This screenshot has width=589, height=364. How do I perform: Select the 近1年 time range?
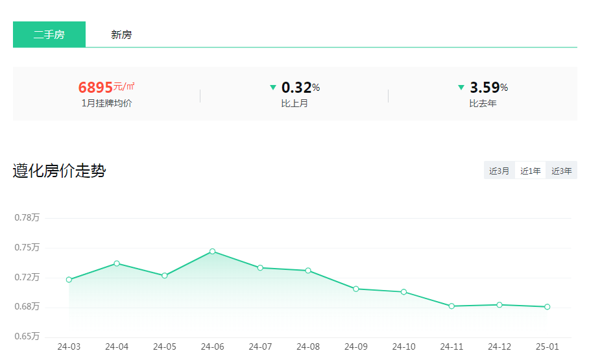530,171
